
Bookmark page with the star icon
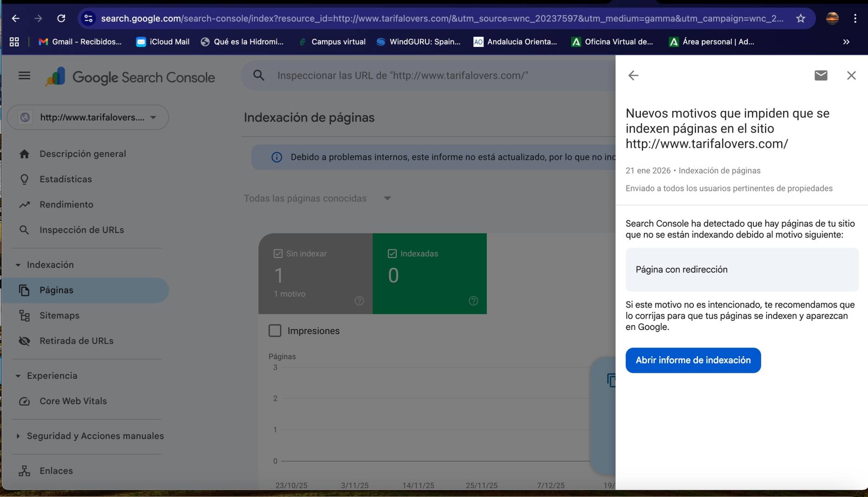[801, 18]
